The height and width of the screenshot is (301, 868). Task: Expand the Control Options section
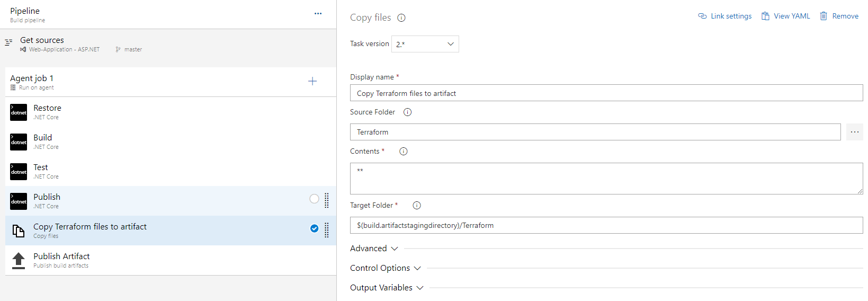(x=385, y=268)
